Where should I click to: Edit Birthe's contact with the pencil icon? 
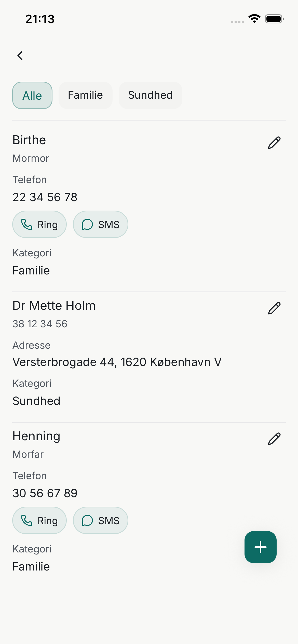(274, 142)
